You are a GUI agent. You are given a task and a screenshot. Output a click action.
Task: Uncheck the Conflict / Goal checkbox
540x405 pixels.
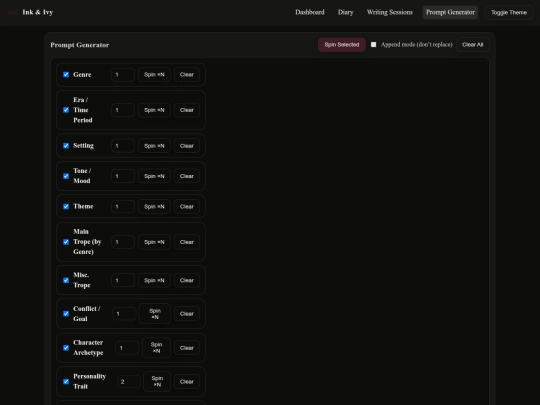pyautogui.click(x=66, y=314)
